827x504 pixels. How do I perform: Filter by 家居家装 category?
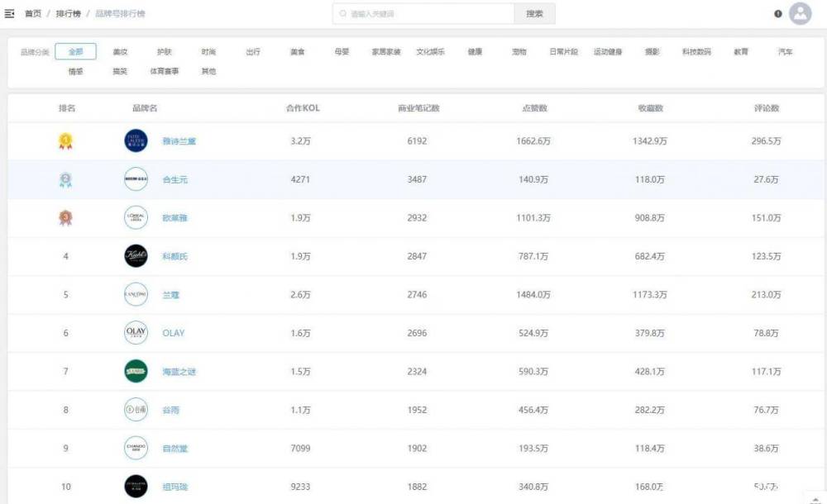[386, 52]
